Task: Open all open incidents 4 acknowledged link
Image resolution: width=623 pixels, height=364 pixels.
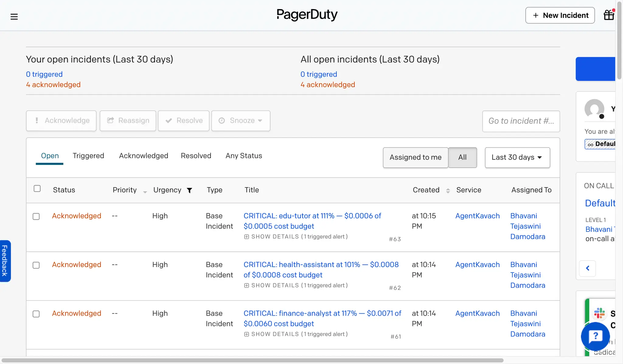Action: [328, 84]
